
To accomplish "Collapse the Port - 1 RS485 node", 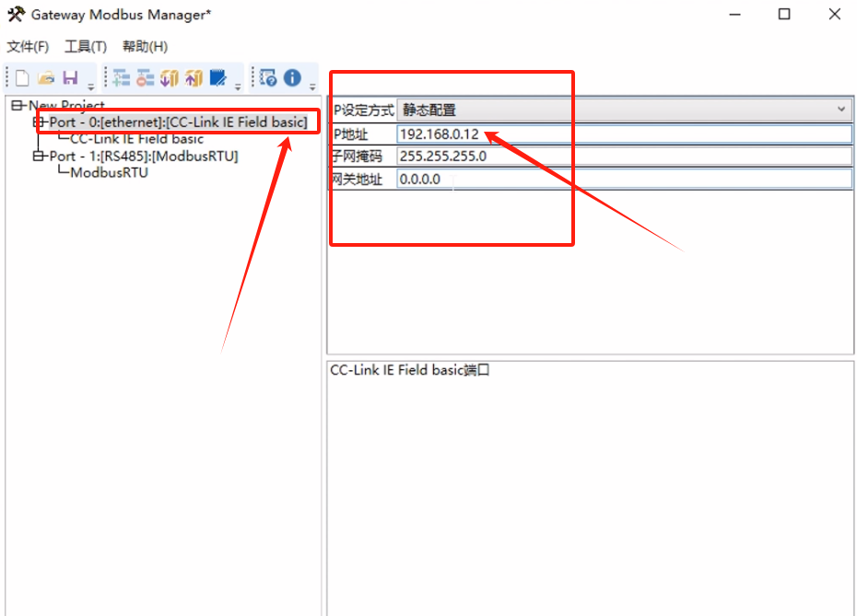I will [39, 157].
